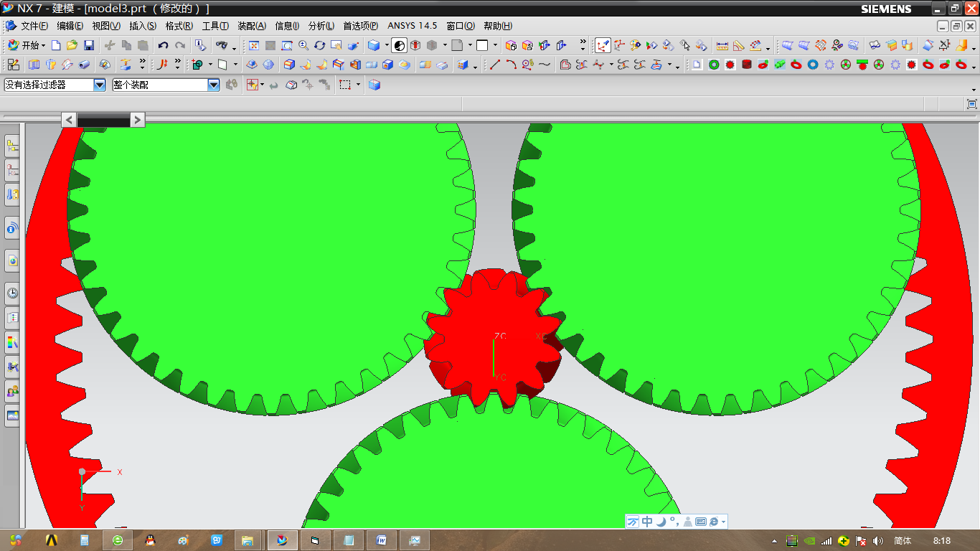Click the 8:18 taskbar clock
The width and height of the screenshot is (980, 551).
[x=942, y=541]
